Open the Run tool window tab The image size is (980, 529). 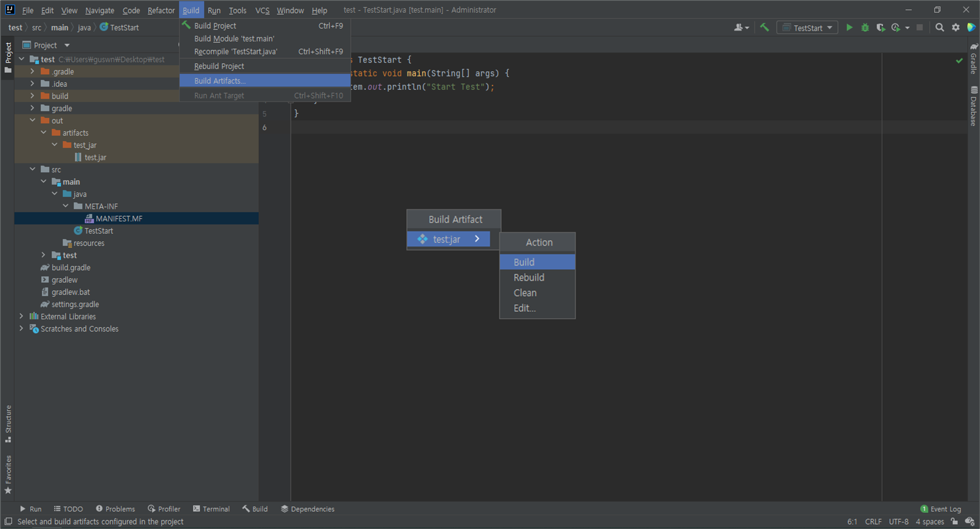[x=30, y=509]
